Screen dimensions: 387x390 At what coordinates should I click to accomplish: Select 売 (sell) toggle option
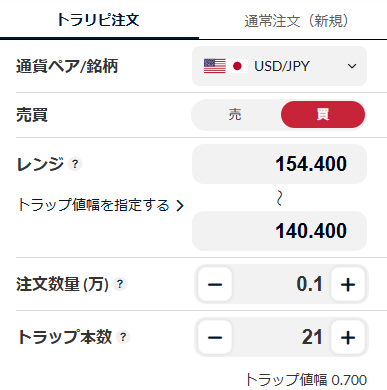[x=235, y=115]
